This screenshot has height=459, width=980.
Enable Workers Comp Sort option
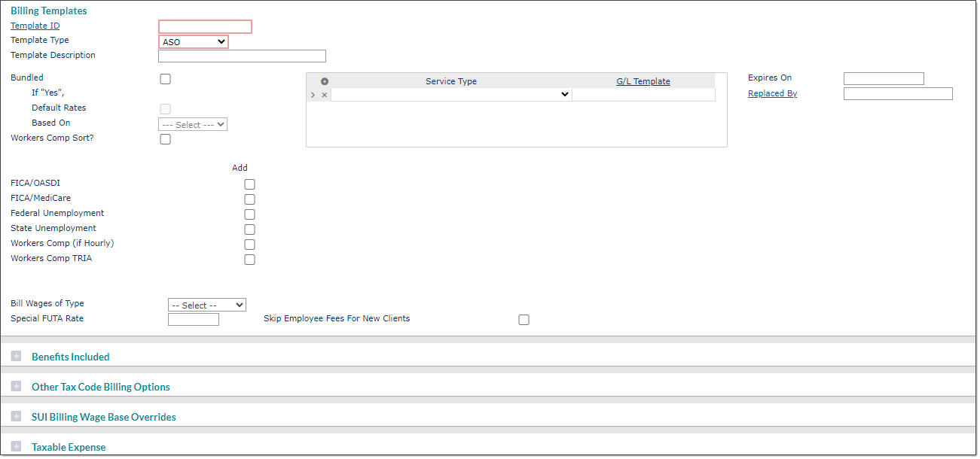165,138
